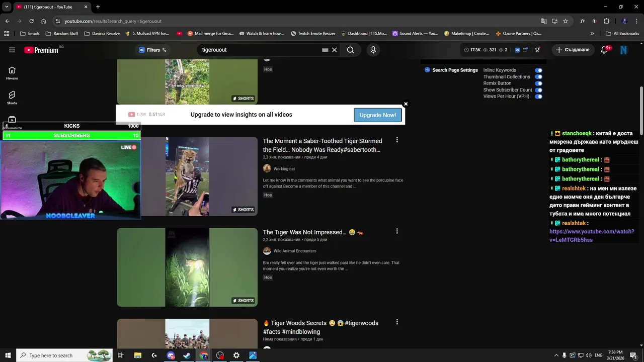
Task: Click the Upgrade Now! button
Action: click(377, 115)
